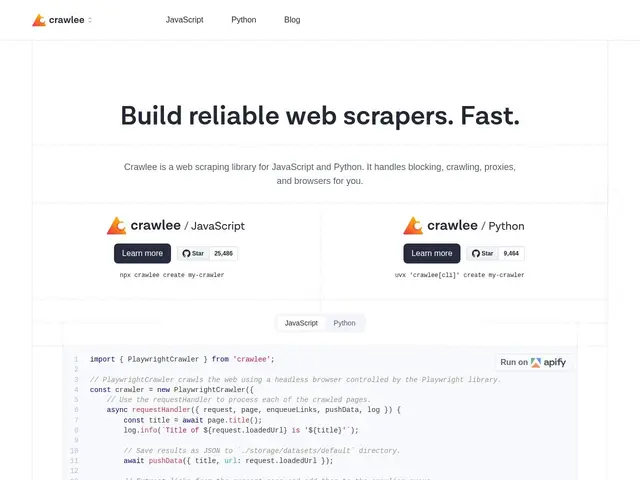Open the 9,464 stargazers count link
This screenshot has width=640, height=480.
pyautogui.click(x=511, y=253)
